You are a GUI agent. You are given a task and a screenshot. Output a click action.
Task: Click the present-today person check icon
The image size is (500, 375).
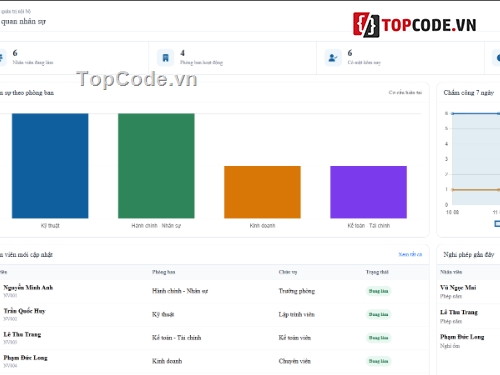click(333, 58)
